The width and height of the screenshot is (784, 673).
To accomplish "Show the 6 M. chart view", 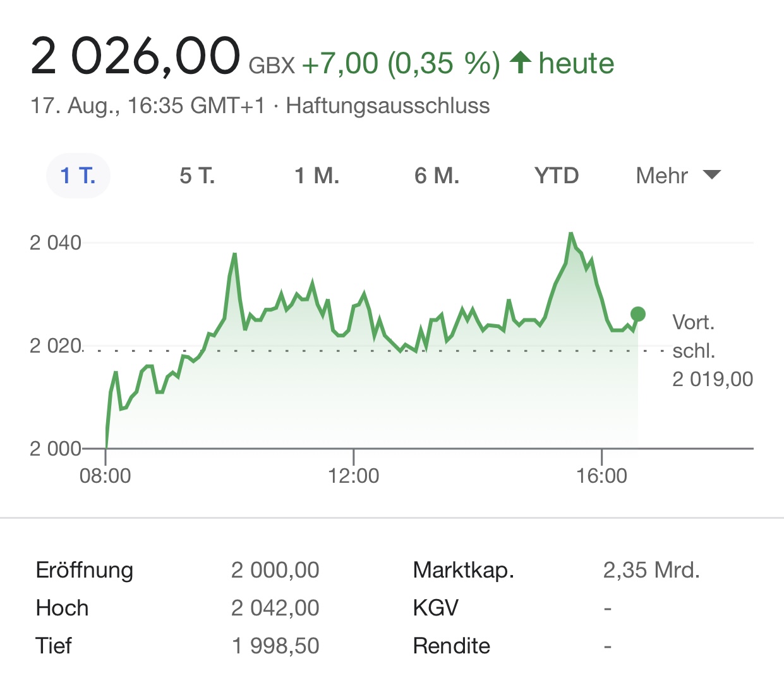I will [x=437, y=175].
